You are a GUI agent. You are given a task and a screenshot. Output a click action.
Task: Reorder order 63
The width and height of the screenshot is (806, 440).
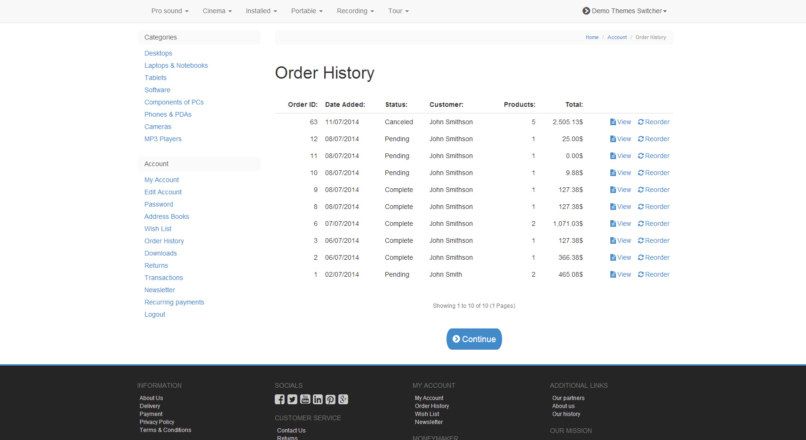coord(654,122)
